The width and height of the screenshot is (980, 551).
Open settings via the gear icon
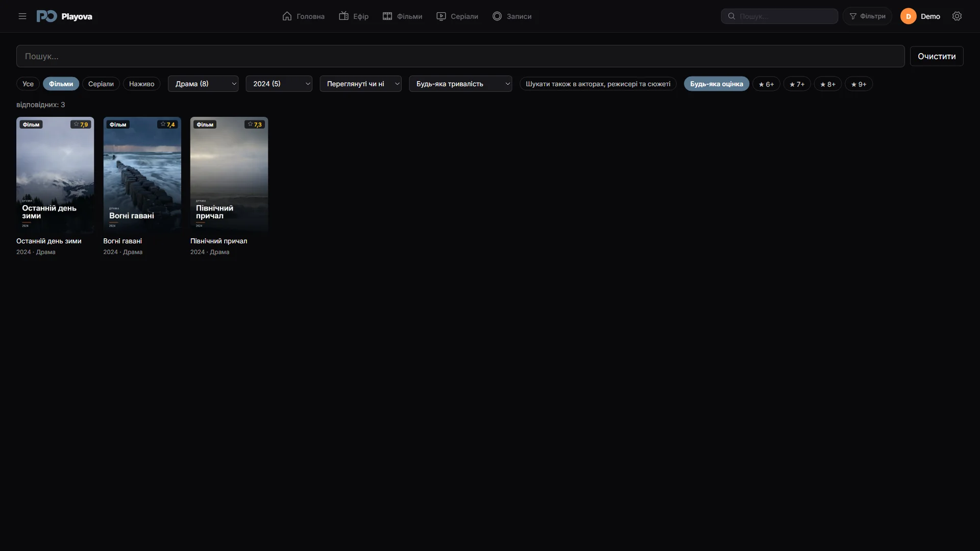957,16
